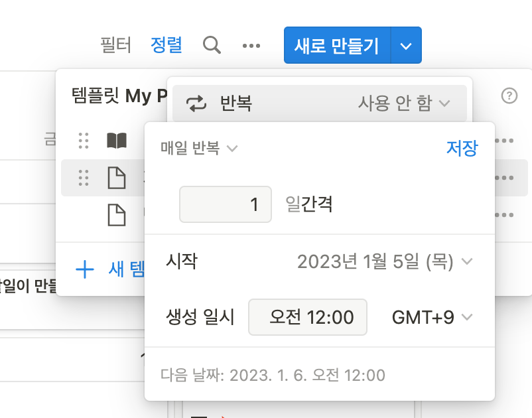This screenshot has width=532, height=418.
Task: Expand the arrow next to 새로 만들기
Action: click(407, 45)
